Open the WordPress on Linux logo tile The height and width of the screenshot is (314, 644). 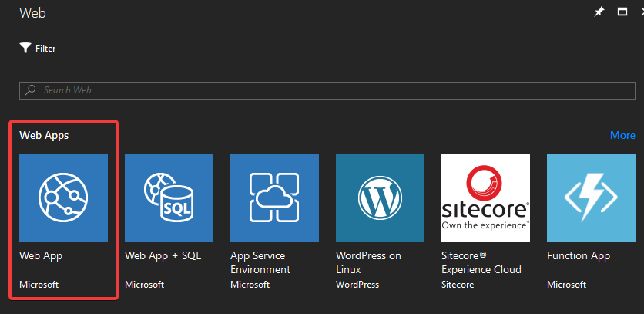(381, 198)
